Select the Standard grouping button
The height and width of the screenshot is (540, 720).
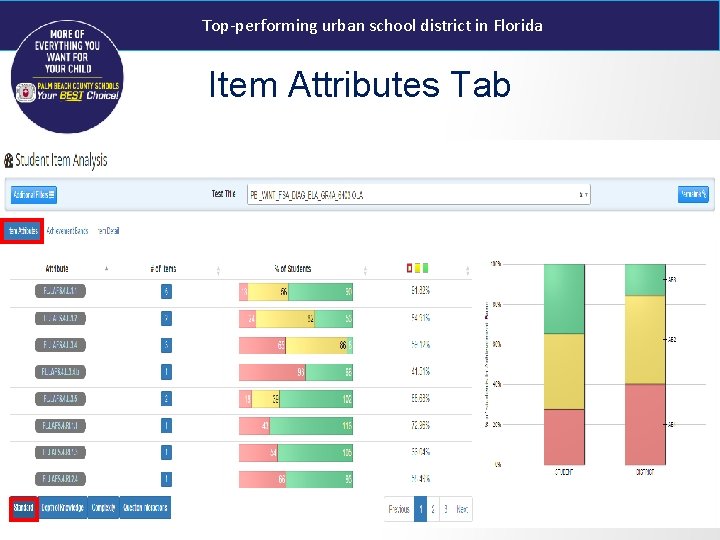[x=23, y=508]
